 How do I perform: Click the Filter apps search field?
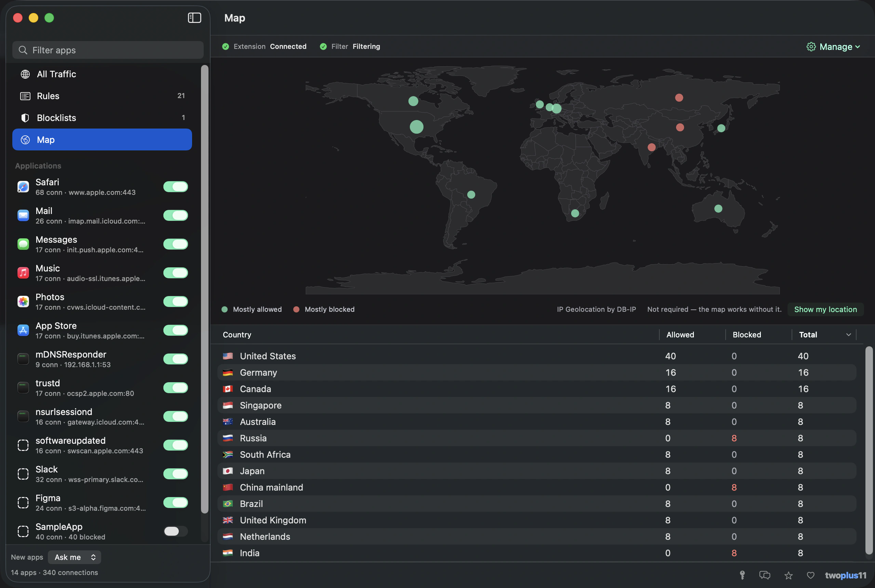click(108, 50)
